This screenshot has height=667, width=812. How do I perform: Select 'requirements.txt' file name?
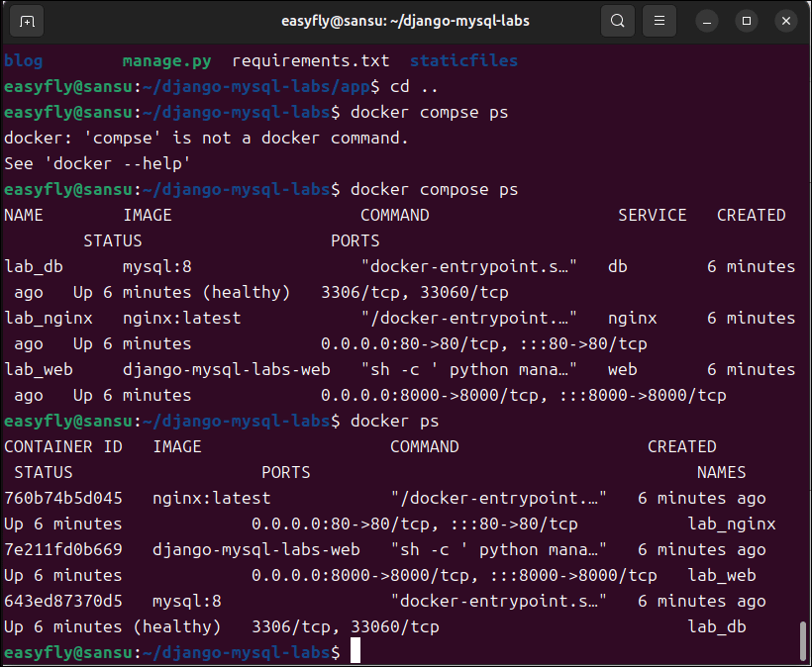(x=311, y=60)
